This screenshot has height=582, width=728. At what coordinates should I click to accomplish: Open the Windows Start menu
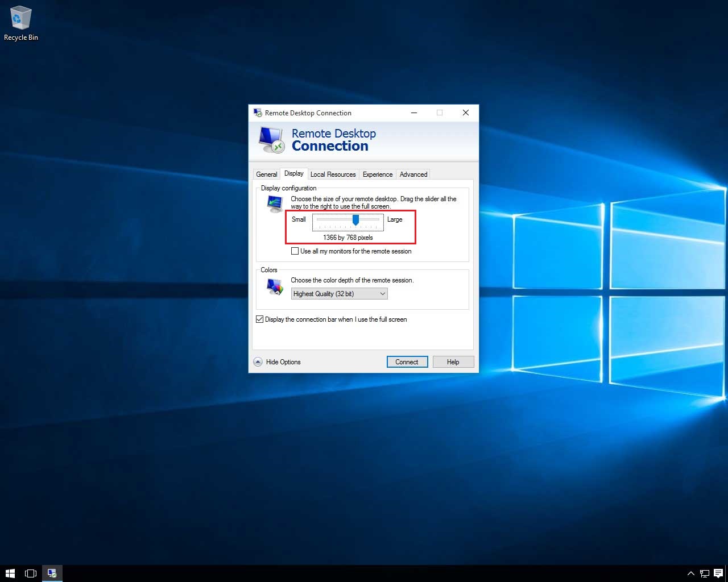click(x=10, y=573)
